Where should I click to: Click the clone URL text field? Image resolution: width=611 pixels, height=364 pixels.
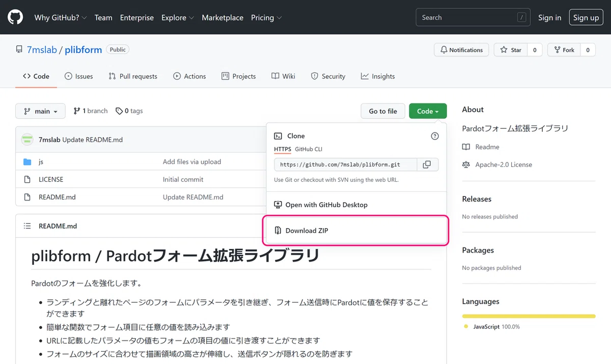[x=345, y=164]
